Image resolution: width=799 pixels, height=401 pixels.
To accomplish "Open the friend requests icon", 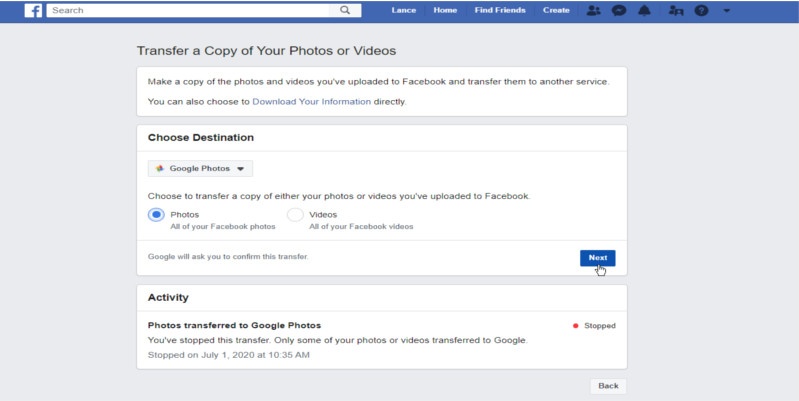I will pyautogui.click(x=593, y=10).
